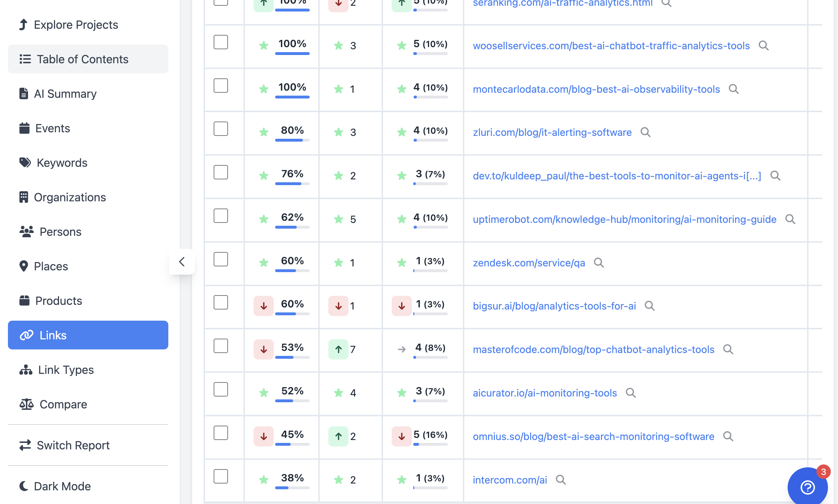Click magnifier next to bigsur.ai analytics link
Image resolution: width=838 pixels, height=504 pixels.
click(x=649, y=306)
